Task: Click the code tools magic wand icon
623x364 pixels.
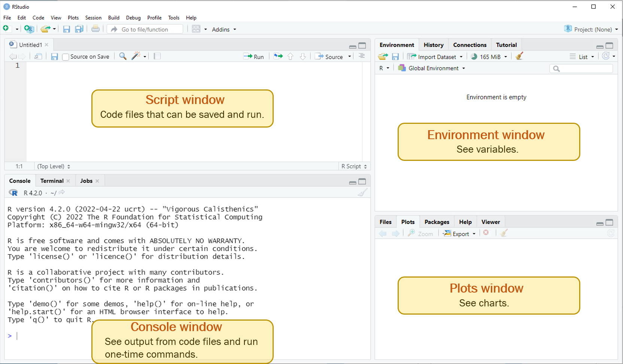Action: pos(136,56)
